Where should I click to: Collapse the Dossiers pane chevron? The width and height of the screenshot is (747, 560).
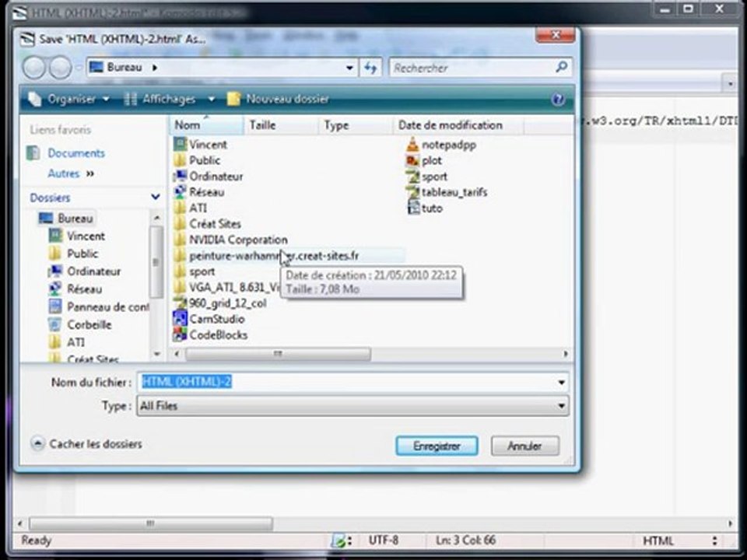[156, 197]
